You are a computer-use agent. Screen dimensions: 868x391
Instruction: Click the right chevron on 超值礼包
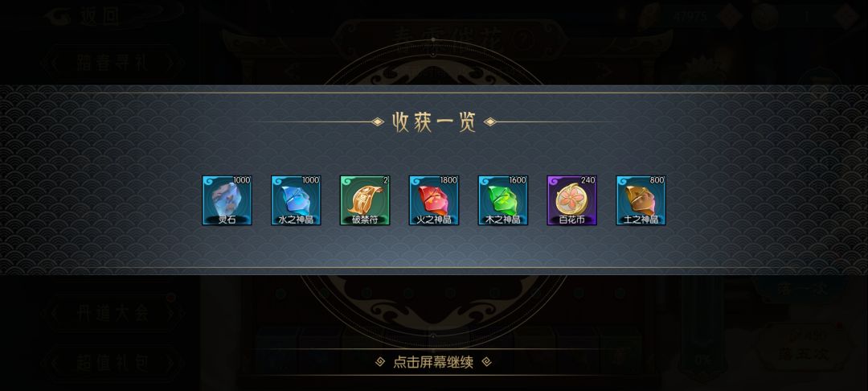point(170,363)
